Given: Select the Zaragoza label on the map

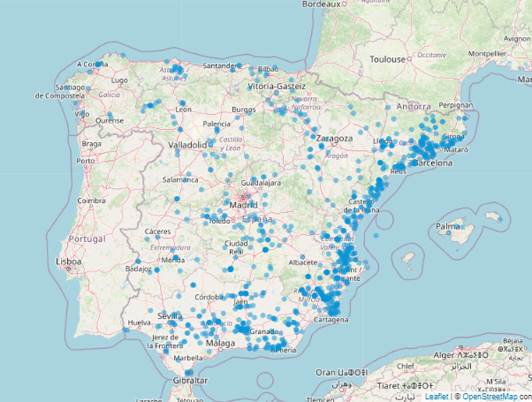Looking at the screenshot, I should coord(335,138).
